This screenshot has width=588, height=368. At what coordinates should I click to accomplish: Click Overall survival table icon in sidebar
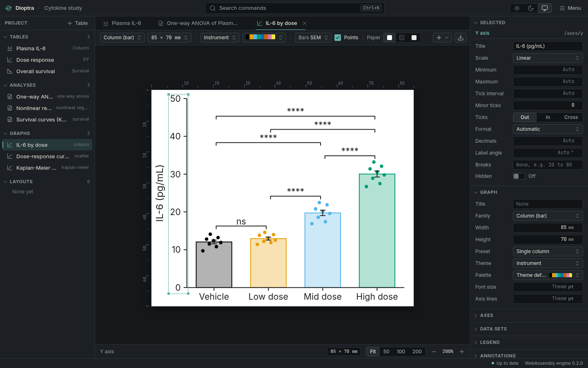click(10, 71)
